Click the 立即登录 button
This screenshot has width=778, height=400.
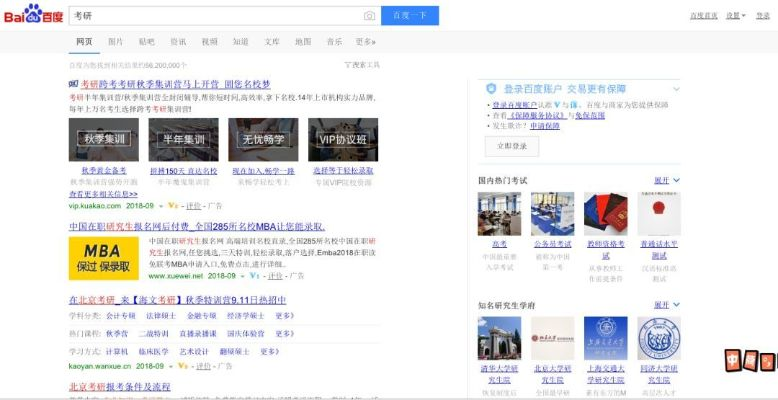pos(512,146)
